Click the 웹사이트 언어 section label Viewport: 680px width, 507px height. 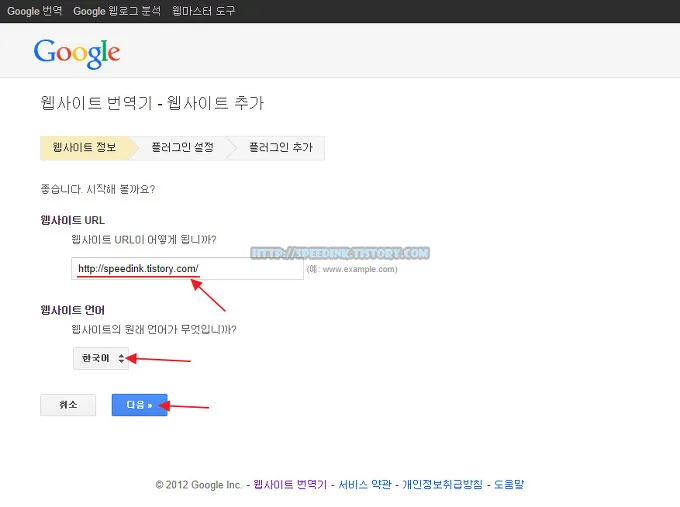click(72, 310)
